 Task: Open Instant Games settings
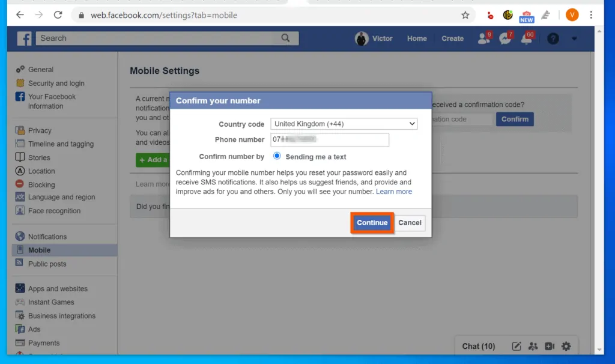pyautogui.click(x=51, y=302)
